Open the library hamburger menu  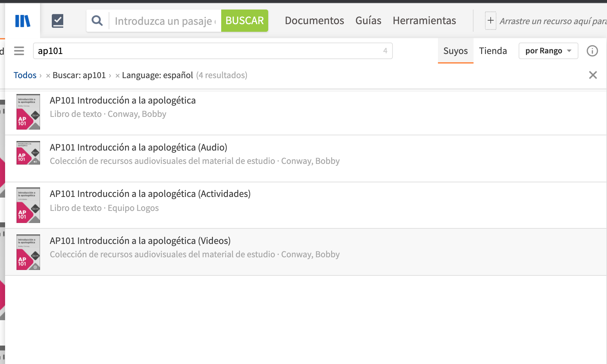click(19, 51)
